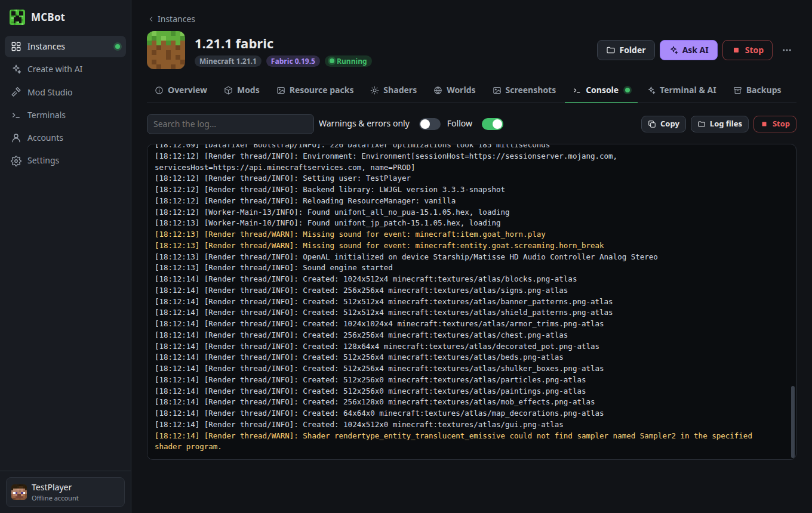
Task: Focus the Search the log field
Action: tap(230, 124)
